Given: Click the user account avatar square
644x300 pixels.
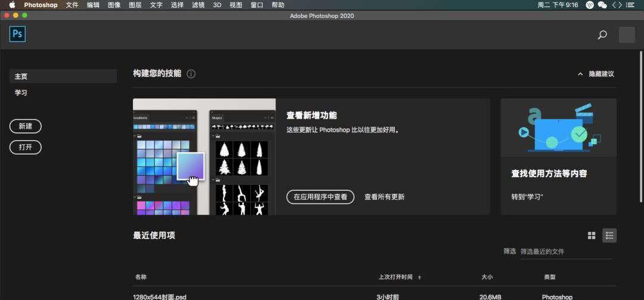Looking at the screenshot, I should pyautogui.click(x=627, y=35).
